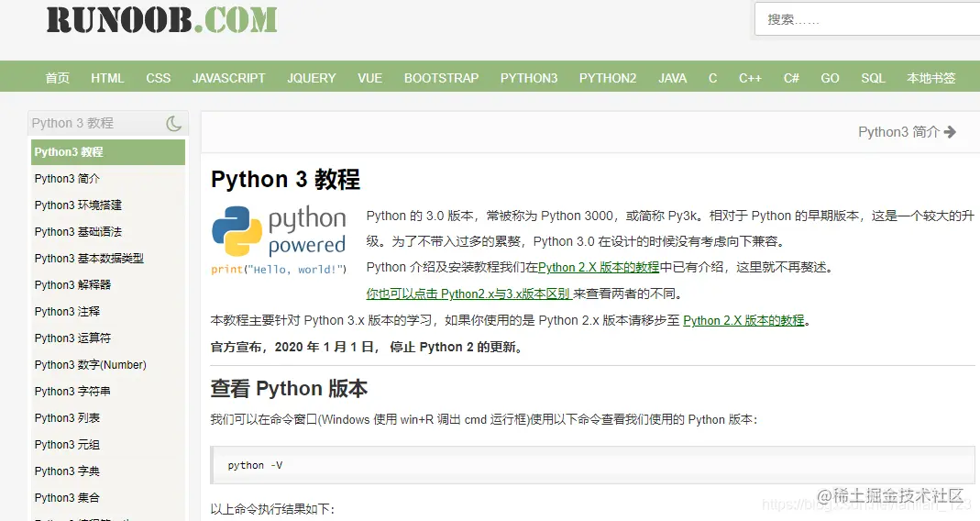Open the C++ navigation item

coord(750,78)
